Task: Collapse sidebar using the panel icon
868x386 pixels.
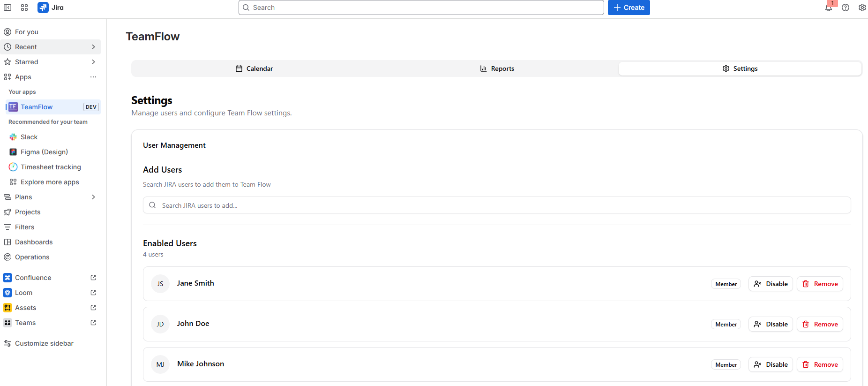Action: (7, 8)
